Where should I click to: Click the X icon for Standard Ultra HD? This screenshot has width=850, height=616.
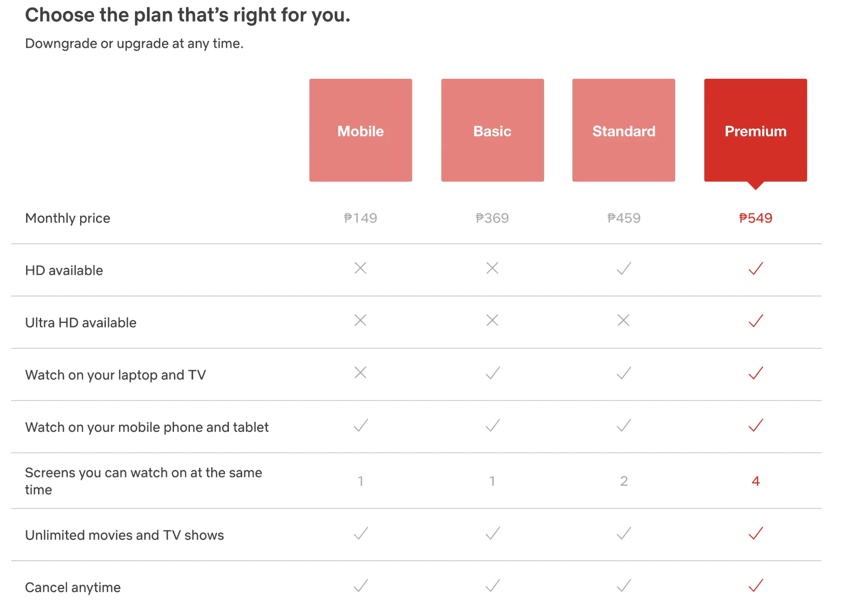click(x=623, y=320)
